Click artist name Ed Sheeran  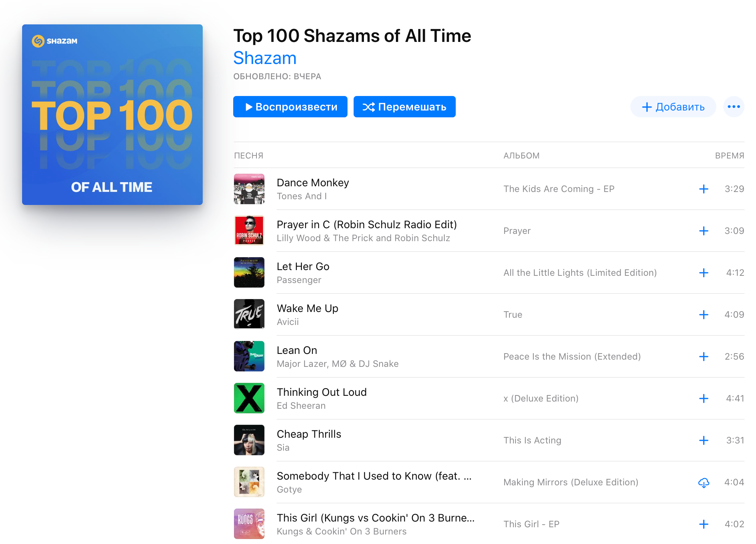[301, 406]
